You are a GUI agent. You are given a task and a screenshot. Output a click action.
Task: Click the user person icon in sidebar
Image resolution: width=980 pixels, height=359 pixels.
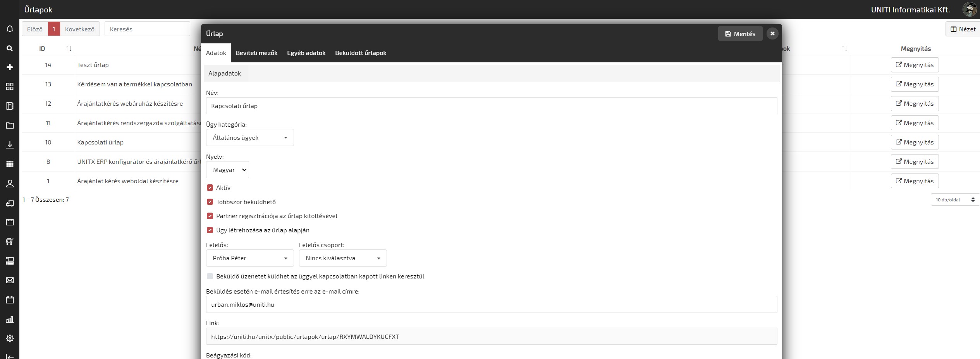pos(10,184)
